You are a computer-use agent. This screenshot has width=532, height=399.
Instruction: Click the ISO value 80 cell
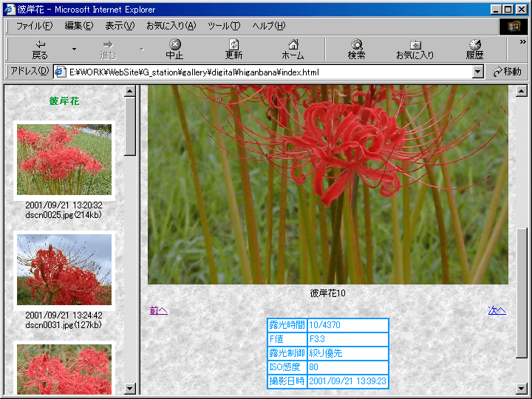(x=348, y=367)
